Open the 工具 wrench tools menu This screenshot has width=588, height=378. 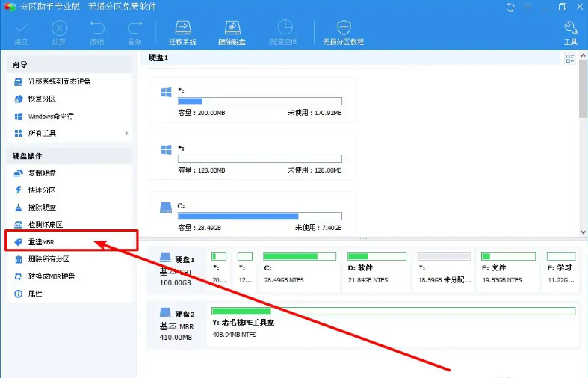[x=571, y=33]
